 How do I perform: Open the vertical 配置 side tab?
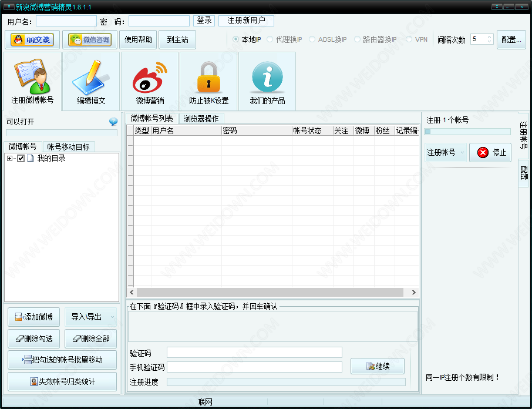524,172
